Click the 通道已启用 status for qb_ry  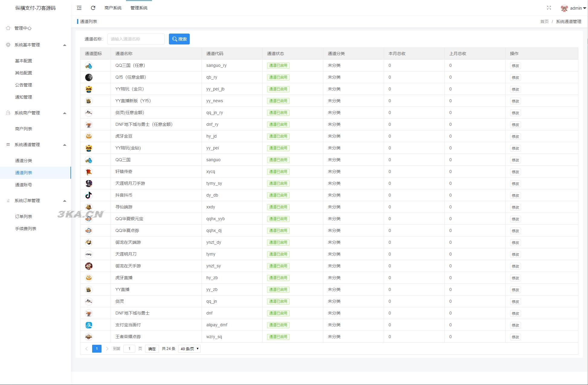(278, 77)
